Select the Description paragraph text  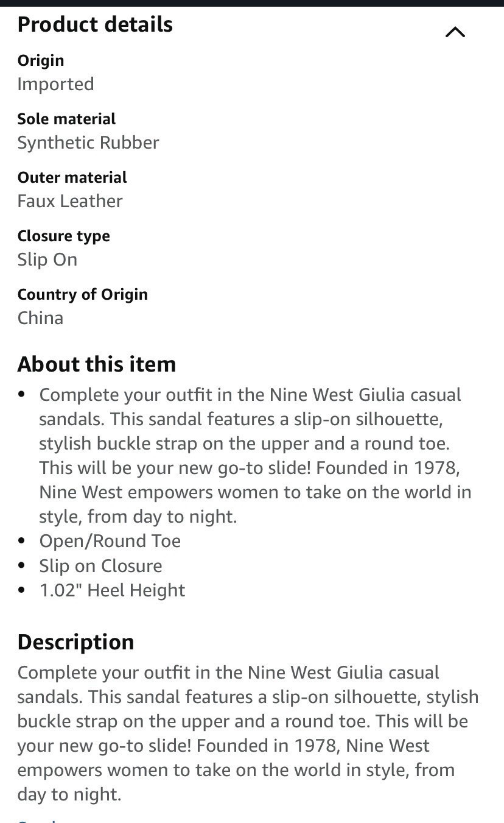tap(248, 733)
